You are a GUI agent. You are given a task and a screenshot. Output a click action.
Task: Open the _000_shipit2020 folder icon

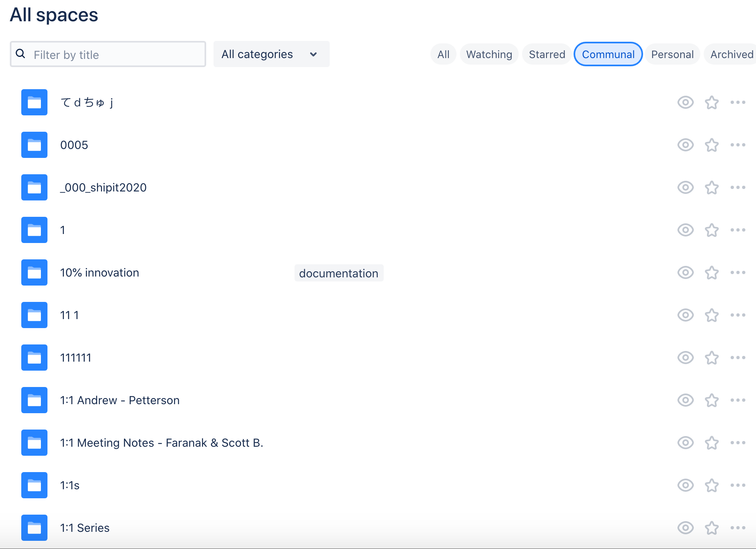34,187
